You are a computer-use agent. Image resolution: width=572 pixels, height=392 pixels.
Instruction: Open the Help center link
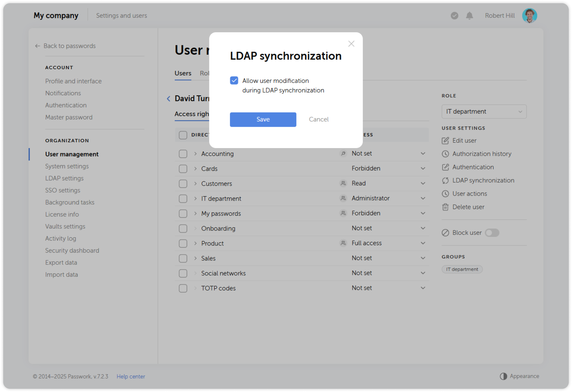131,376
